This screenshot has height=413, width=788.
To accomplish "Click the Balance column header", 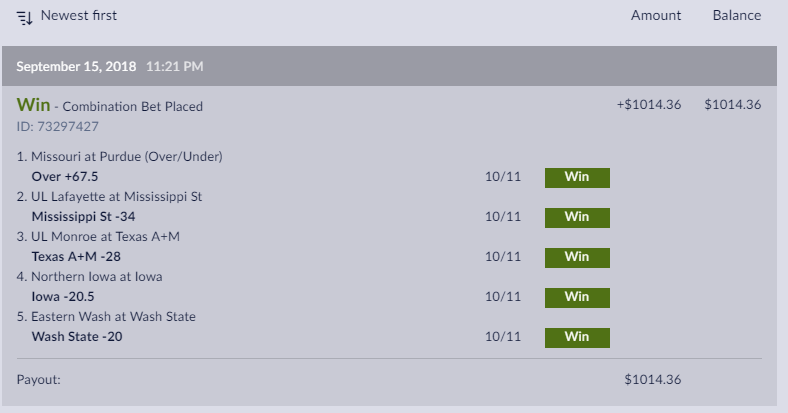I will pos(736,15).
